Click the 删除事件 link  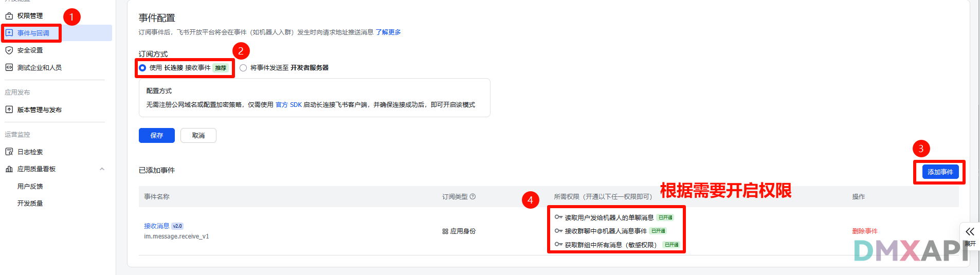pyautogui.click(x=865, y=231)
